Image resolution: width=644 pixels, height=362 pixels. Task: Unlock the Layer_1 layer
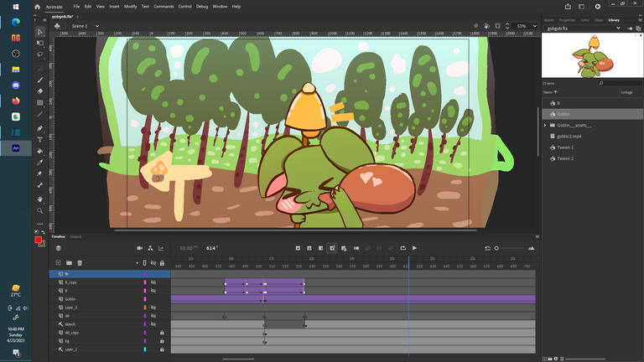[x=162, y=349]
